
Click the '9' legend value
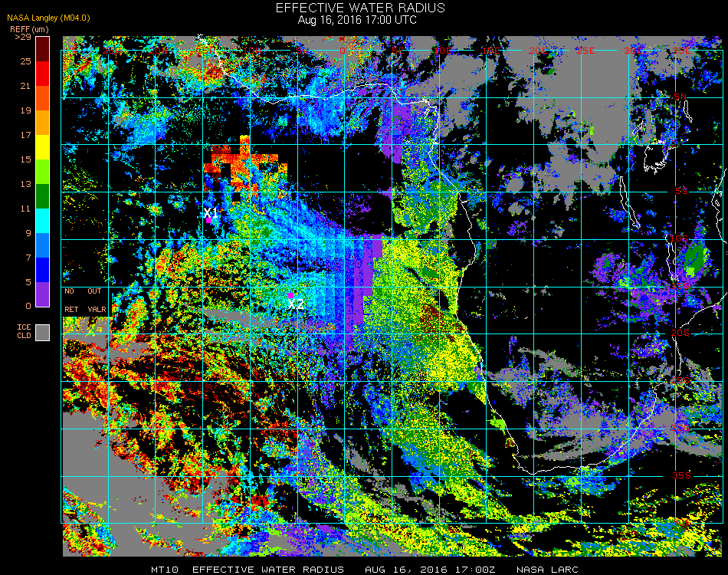point(28,233)
